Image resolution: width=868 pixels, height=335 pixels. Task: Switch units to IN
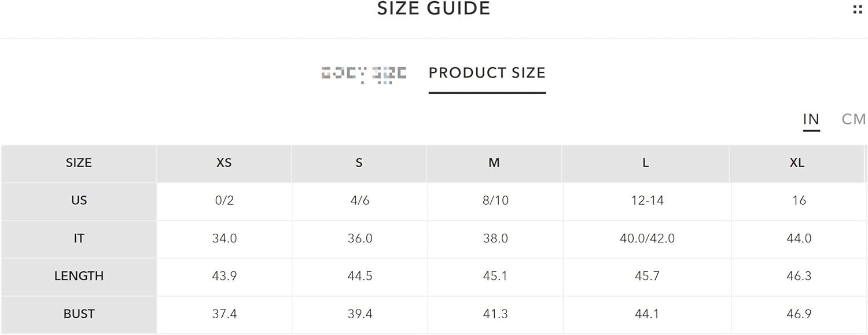(x=811, y=119)
